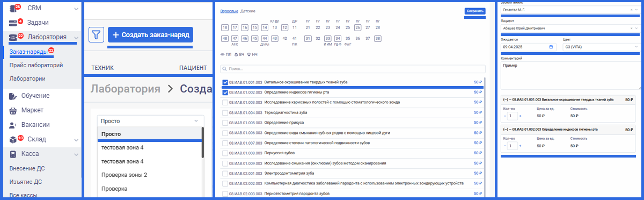Check Термодиагностика зуба checkbox
The width and height of the screenshot is (644, 200).
point(225,112)
